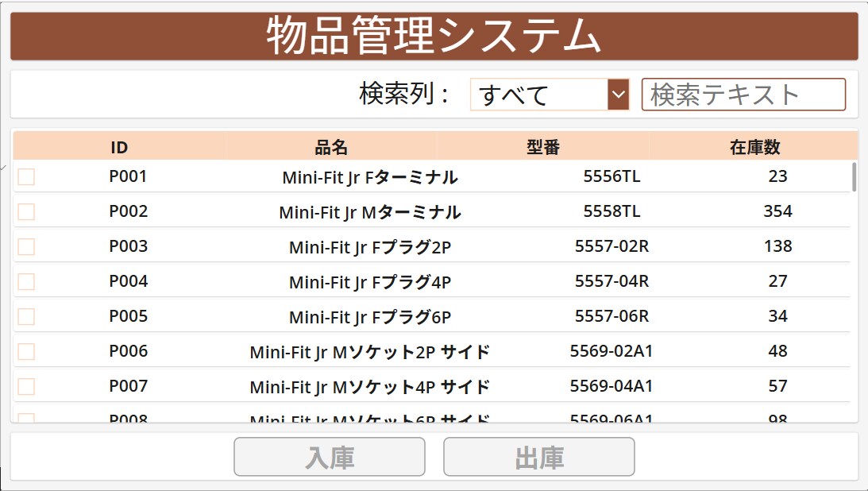The width and height of the screenshot is (868, 491).
Task: Sort by the 品名 column header
Action: pyautogui.click(x=331, y=147)
